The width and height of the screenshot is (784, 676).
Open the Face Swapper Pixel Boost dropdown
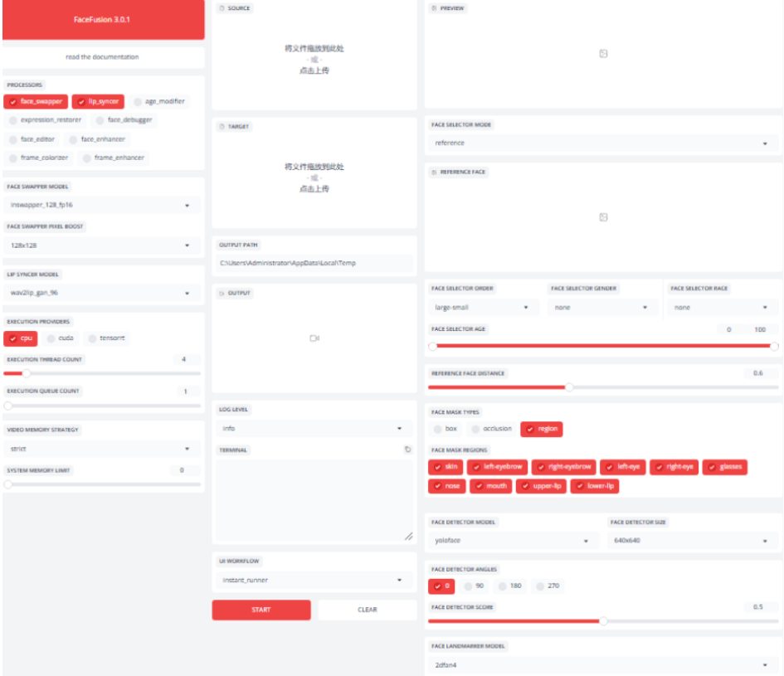click(102, 246)
